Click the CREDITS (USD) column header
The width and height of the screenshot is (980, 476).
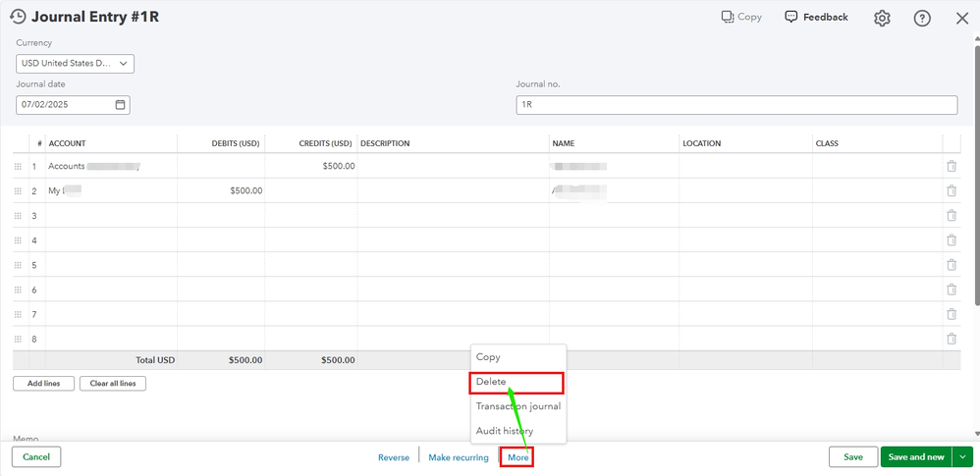pos(326,143)
